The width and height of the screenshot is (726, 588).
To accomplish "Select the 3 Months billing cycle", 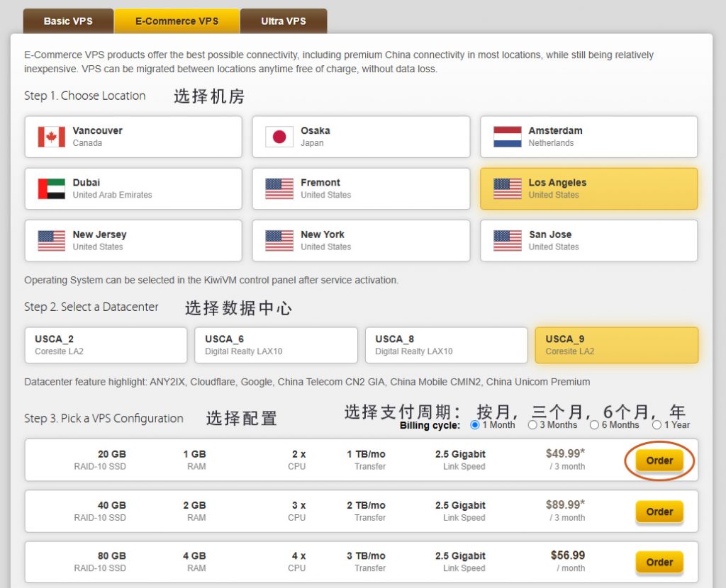I will coord(532,425).
